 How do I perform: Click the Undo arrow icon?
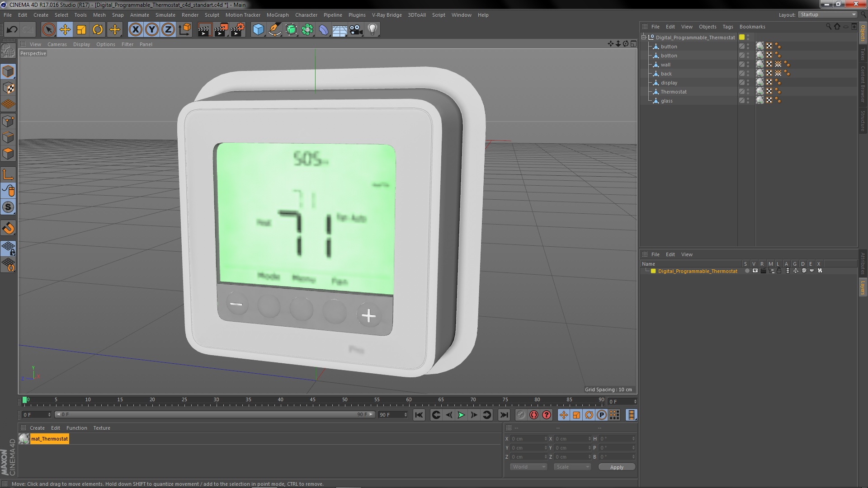(12, 30)
